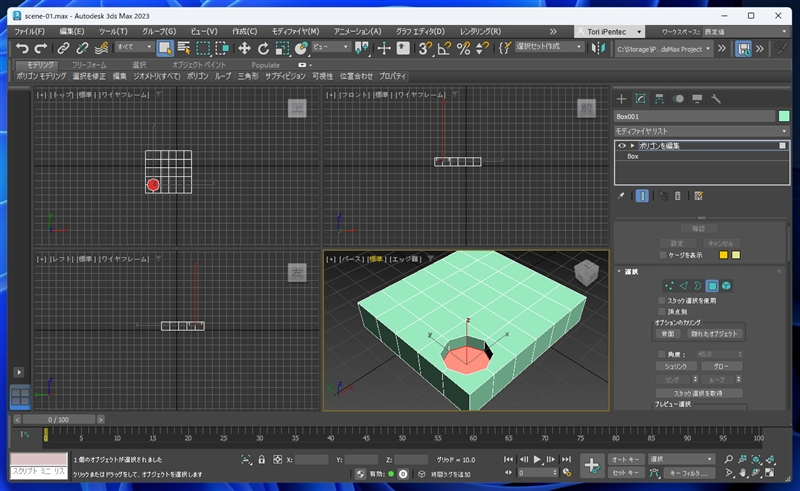
Task: Open キーフィルタ button
Action: (x=688, y=473)
